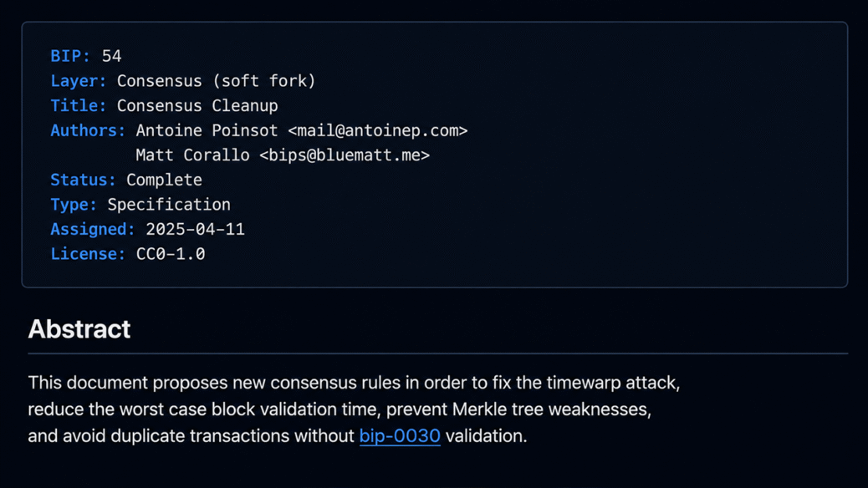Click the Assigned: field label

click(x=93, y=229)
